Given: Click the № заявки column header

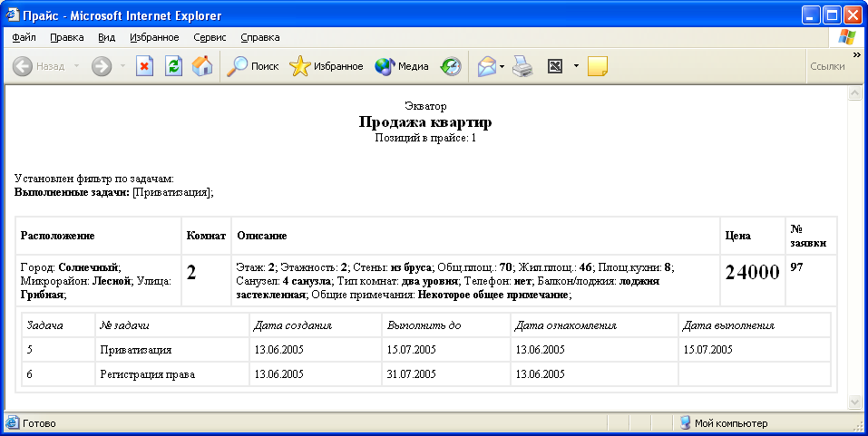Looking at the screenshot, I should click(x=808, y=237).
